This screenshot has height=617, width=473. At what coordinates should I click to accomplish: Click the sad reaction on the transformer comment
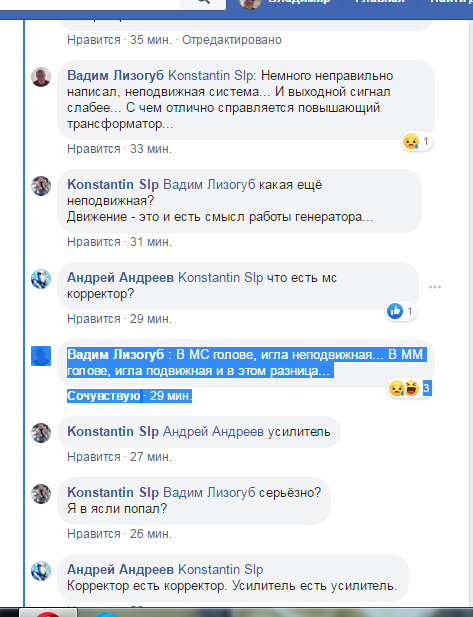click(411, 141)
